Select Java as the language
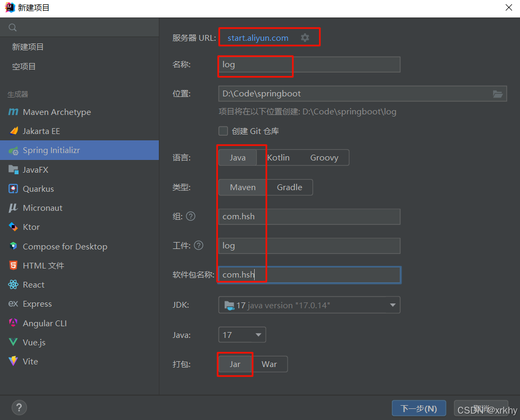The image size is (520, 420). 237,158
